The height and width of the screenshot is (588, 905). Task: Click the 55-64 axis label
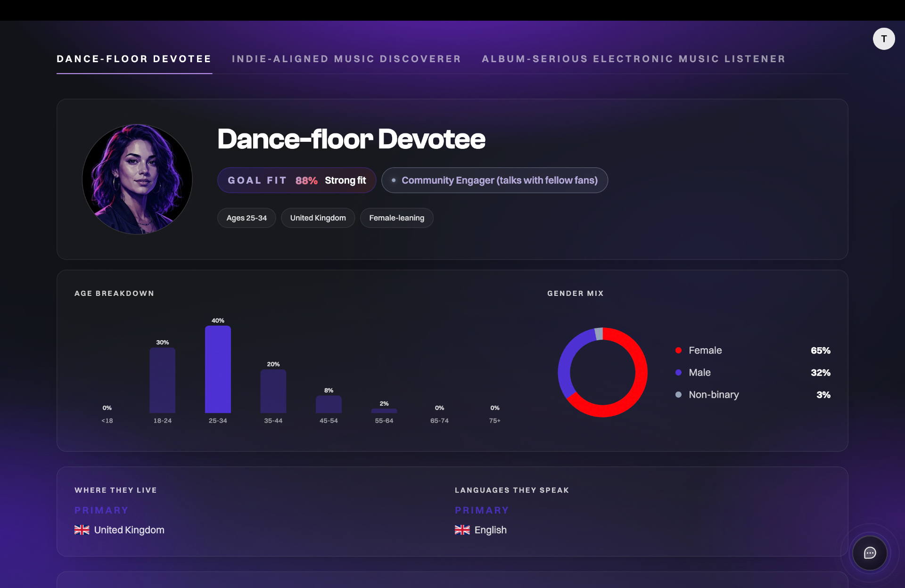384,421
